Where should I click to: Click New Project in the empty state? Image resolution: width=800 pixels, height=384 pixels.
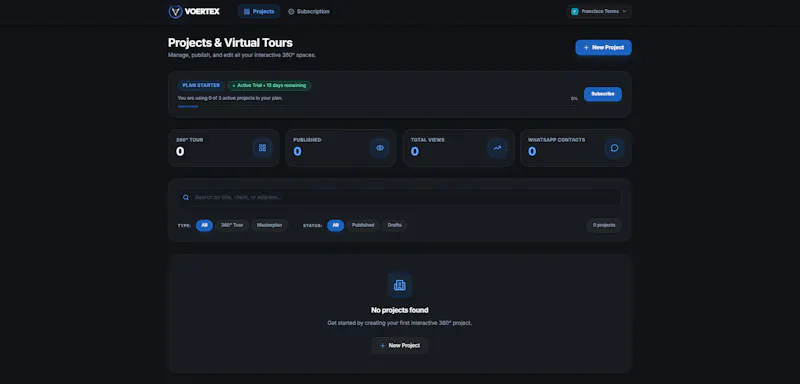coord(399,346)
